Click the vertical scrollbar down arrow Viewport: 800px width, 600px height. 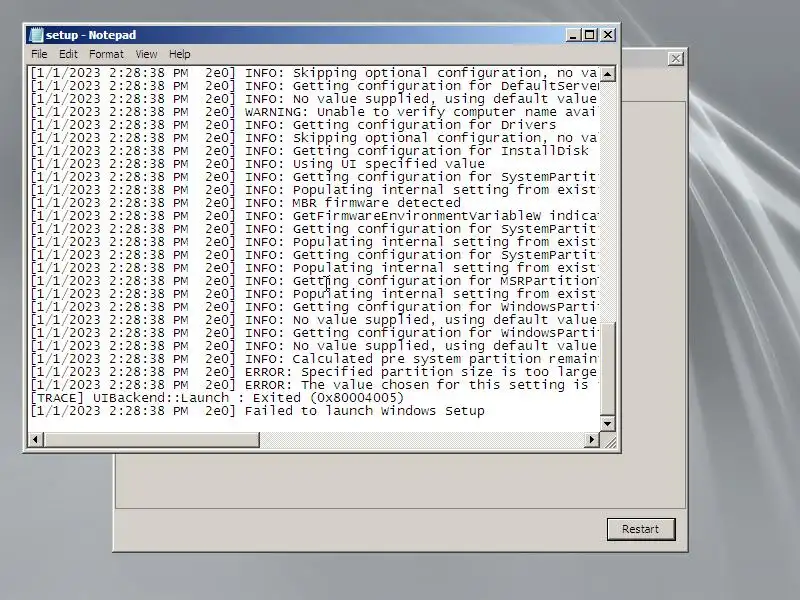coord(607,423)
